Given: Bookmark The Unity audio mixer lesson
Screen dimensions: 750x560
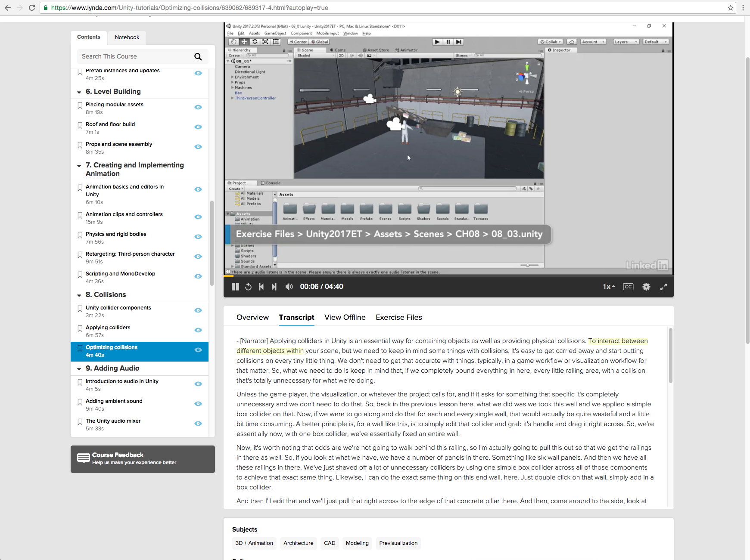Looking at the screenshot, I should tap(80, 422).
